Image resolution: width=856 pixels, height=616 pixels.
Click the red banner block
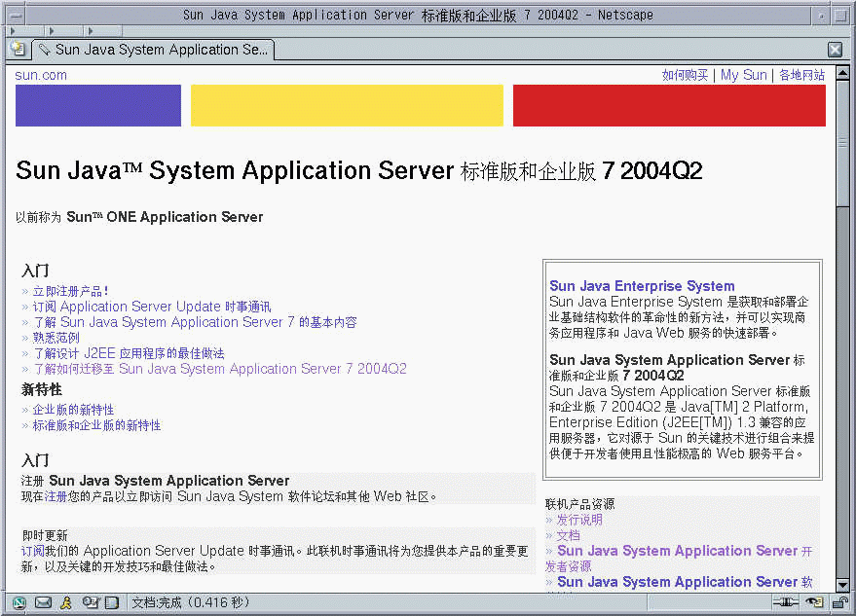669,105
